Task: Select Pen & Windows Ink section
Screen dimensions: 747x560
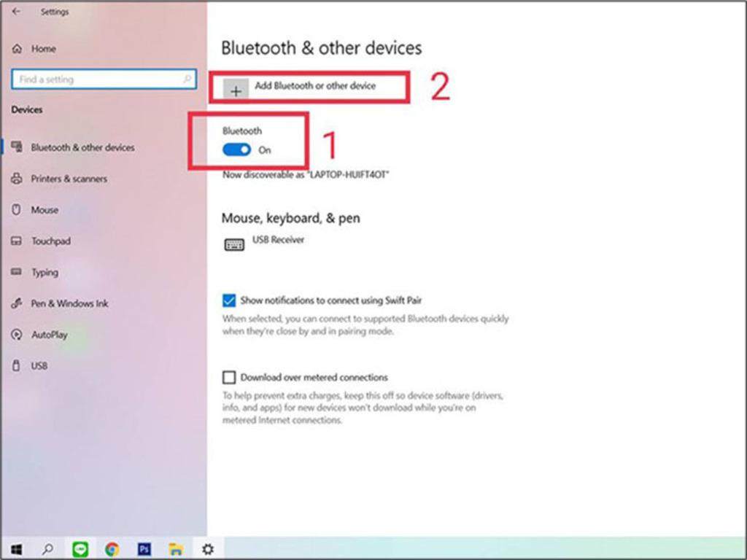Action: pyautogui.click(x=69, y=303)
